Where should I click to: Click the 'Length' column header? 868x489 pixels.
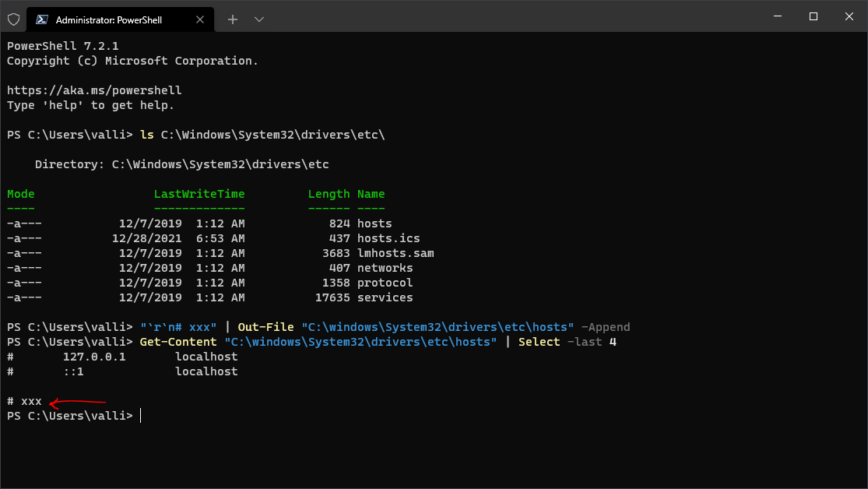(329, 194)
